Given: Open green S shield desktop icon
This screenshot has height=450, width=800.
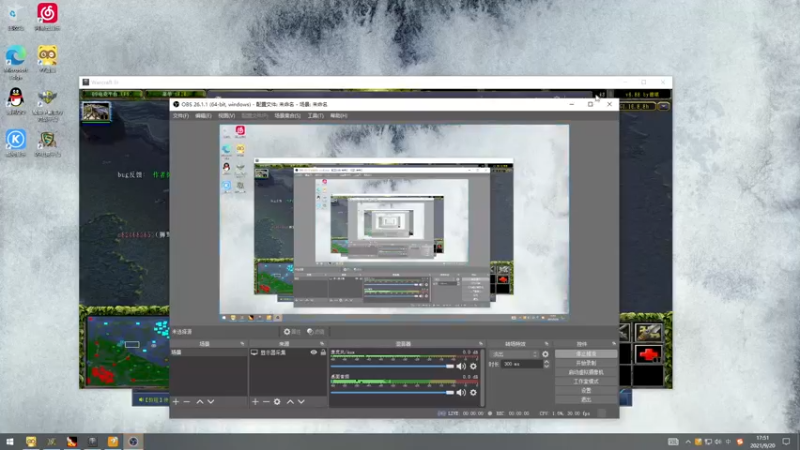Looking at the screenshot, I should [47, 143].
